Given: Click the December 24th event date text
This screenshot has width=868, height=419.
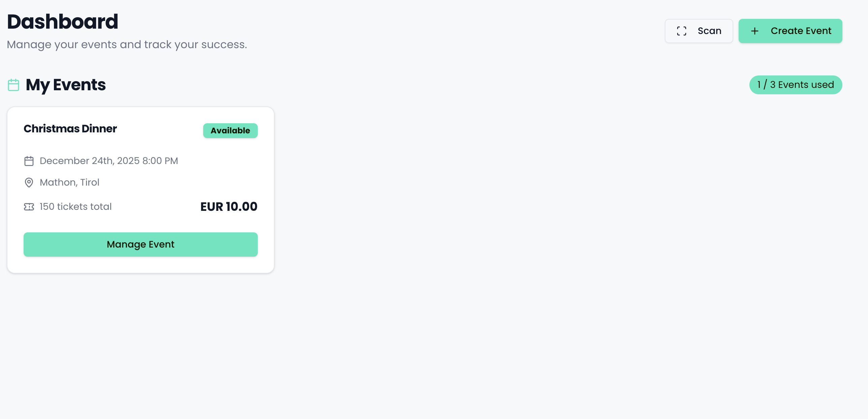Looking at the screenshot, I should (108, 161).
